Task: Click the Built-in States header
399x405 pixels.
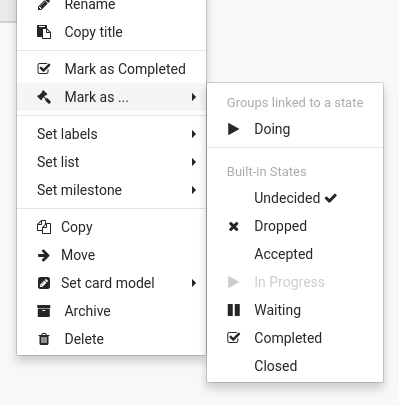Action: [267, 172]
